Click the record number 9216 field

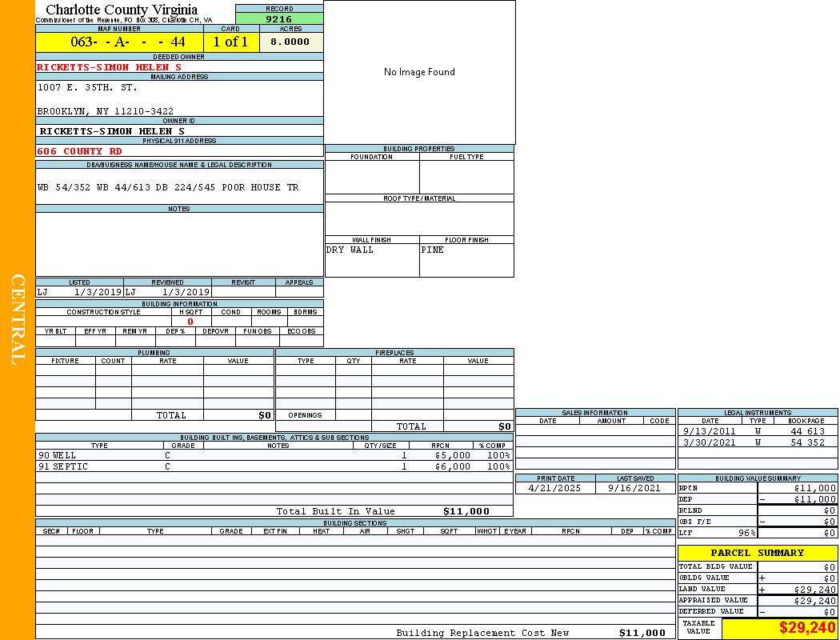279,19
